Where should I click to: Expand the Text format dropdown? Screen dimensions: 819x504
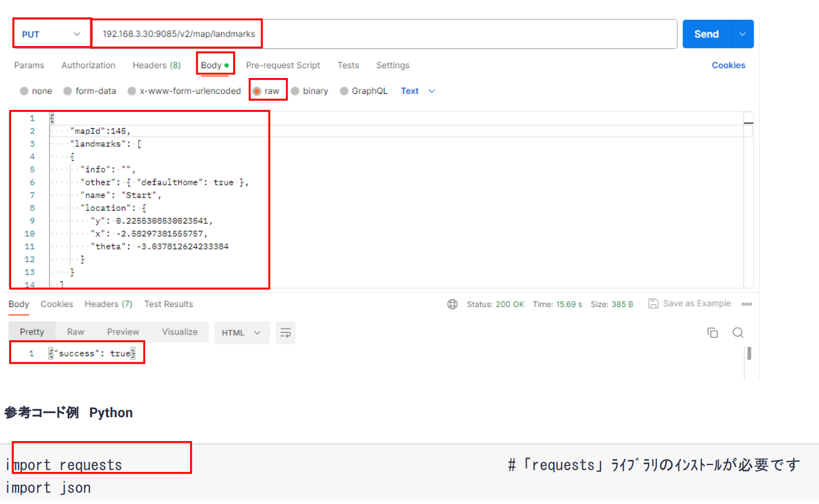tap(418, 91)
